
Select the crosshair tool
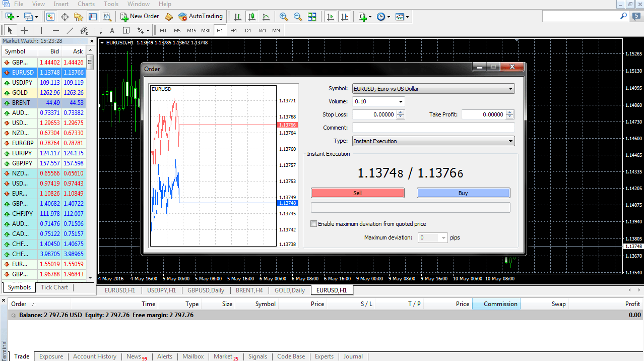(x=24, y=30)
